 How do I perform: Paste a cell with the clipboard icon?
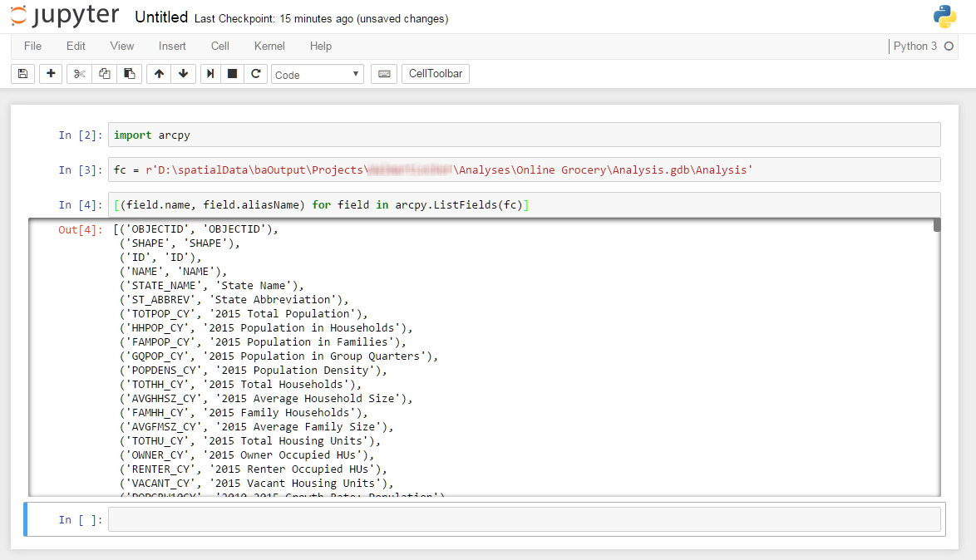130,73
